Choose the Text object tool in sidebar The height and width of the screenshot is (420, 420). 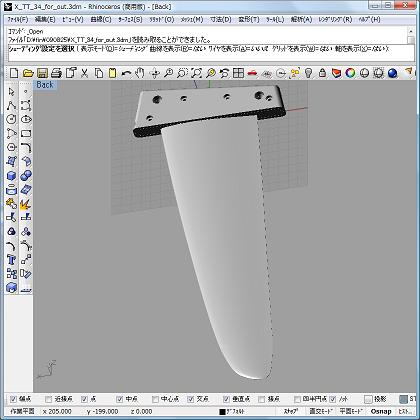click(x=11, y=260)
